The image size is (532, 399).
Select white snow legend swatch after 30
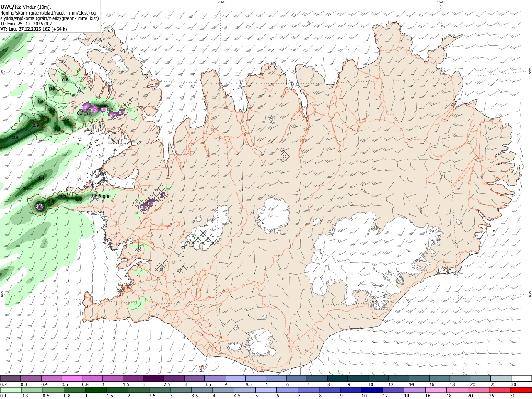coord(521,379)
